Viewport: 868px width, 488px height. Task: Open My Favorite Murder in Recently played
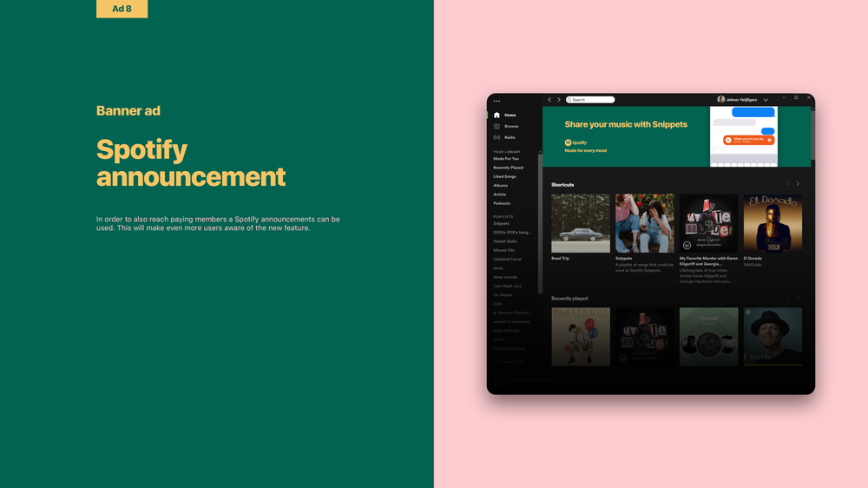click(x=644, y=337)
